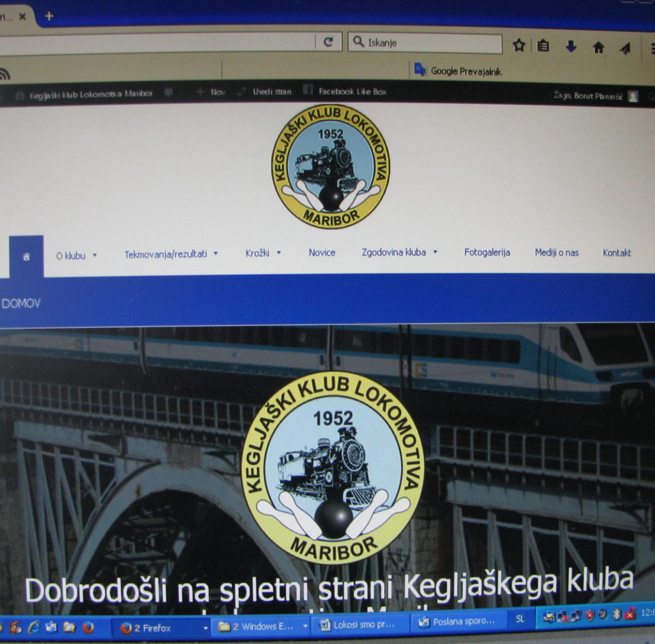655x644 pixels.
Task: Launch Firefox from the quick launch bar
Action: 88,628
